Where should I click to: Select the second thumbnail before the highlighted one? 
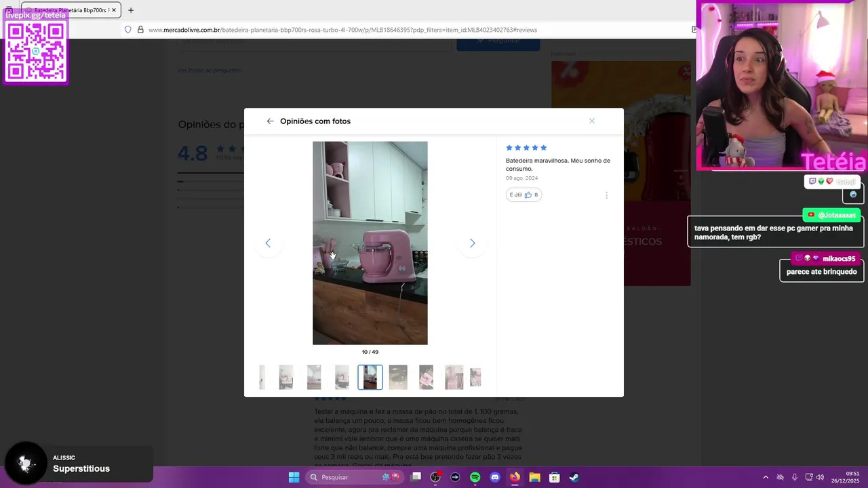(314, 378)
